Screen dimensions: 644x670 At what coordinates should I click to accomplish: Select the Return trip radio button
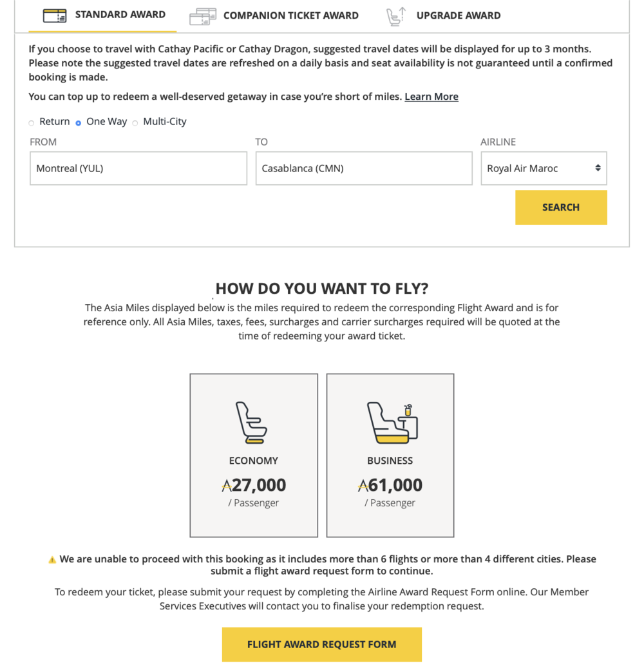point(32,122)
